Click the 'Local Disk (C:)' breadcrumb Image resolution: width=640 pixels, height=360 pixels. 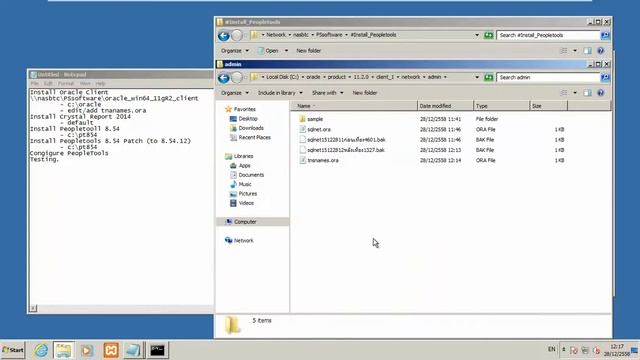coord(282,77)
